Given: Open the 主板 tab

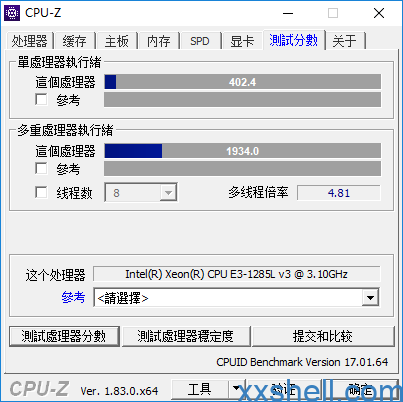Looking at the screenshot, I should point(117,41).
